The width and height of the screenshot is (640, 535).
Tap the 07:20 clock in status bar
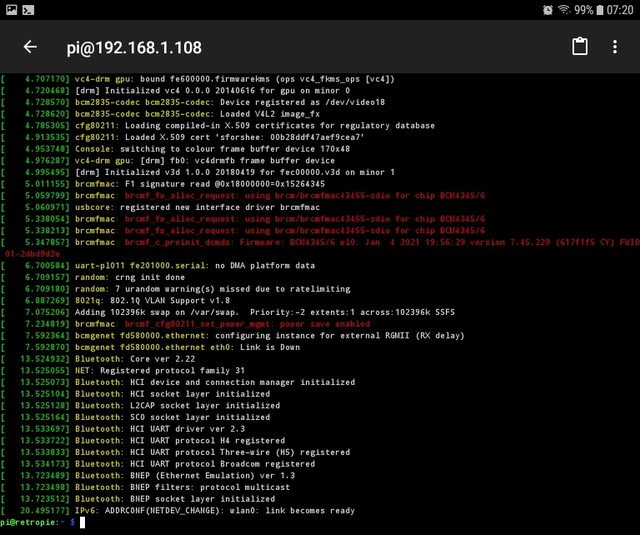point(620,10)
